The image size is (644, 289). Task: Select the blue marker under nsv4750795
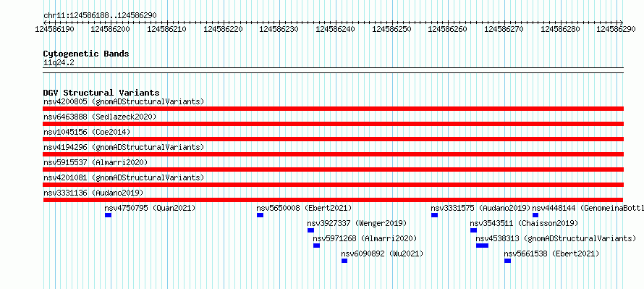tap(108, 215)
